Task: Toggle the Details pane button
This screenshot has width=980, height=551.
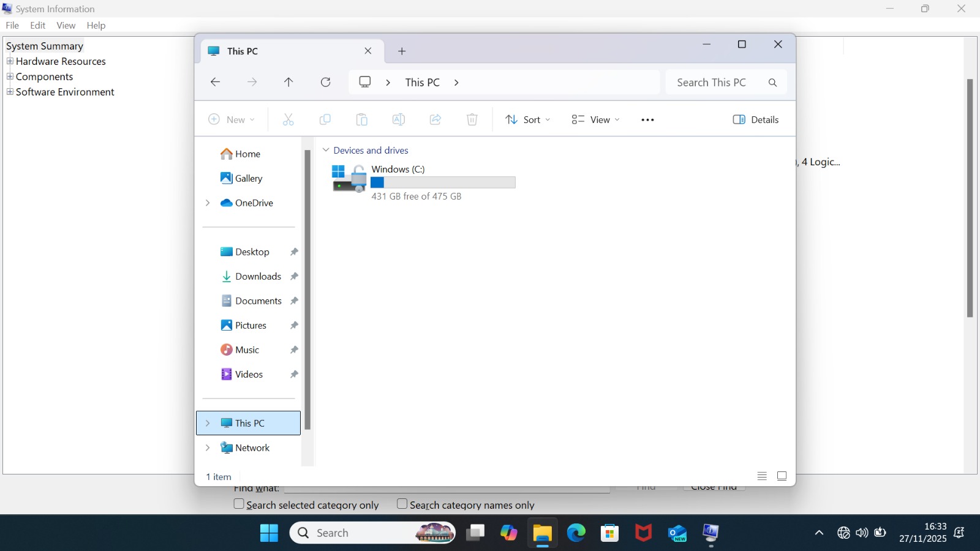Action: 756,120
